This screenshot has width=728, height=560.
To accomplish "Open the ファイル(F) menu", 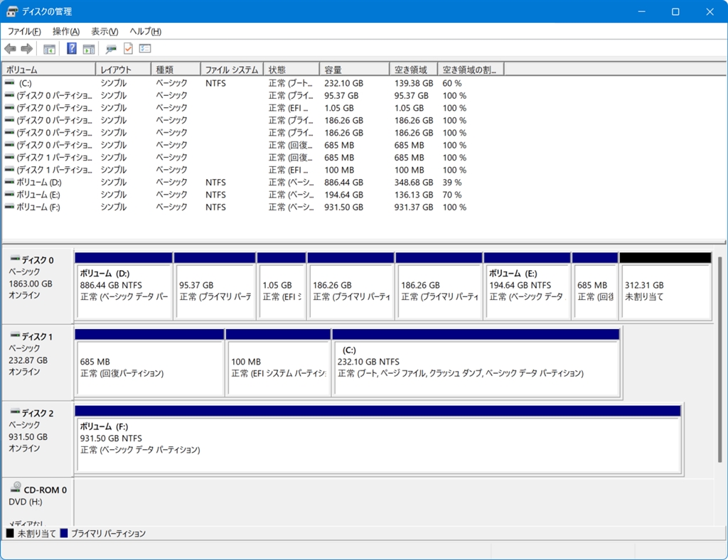I will 23,31.
